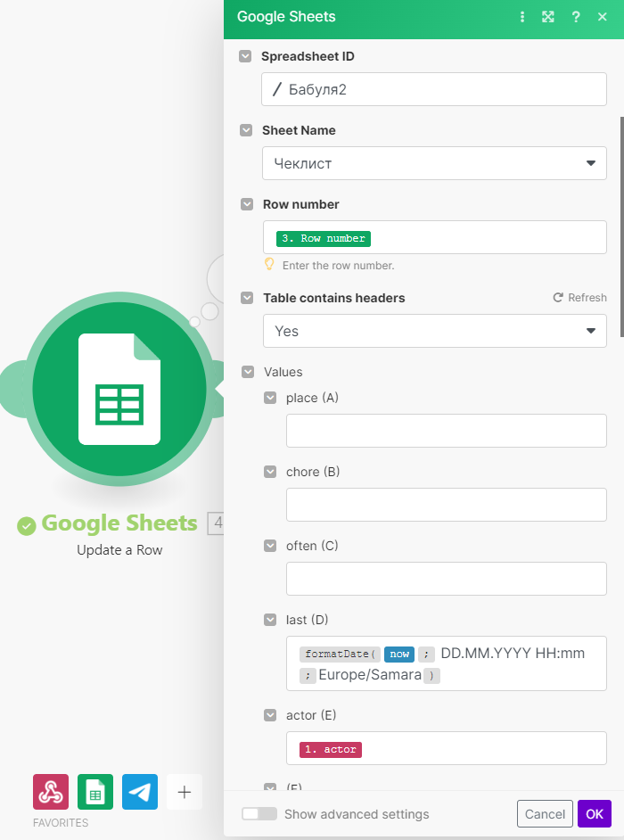Select the '1. actor' mapped pill
The image size is (624, 840).
point(331,749)
